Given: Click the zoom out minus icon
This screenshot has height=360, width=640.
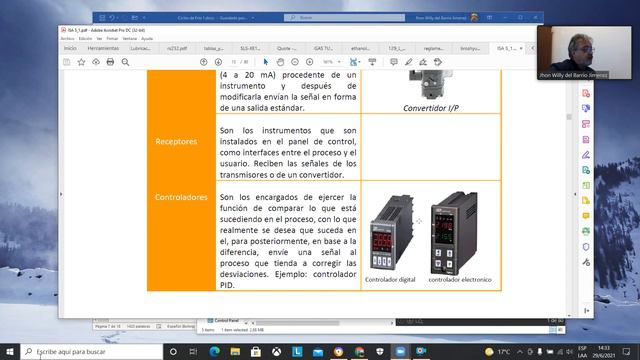Looking at the screenshot, I should tap(295, 62).
